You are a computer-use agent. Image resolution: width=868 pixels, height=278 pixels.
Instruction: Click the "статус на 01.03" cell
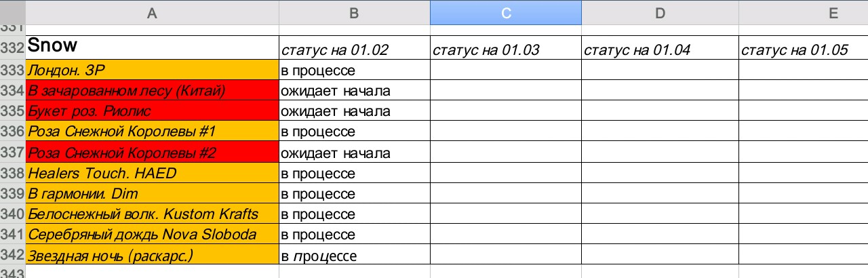pos(505,49)
